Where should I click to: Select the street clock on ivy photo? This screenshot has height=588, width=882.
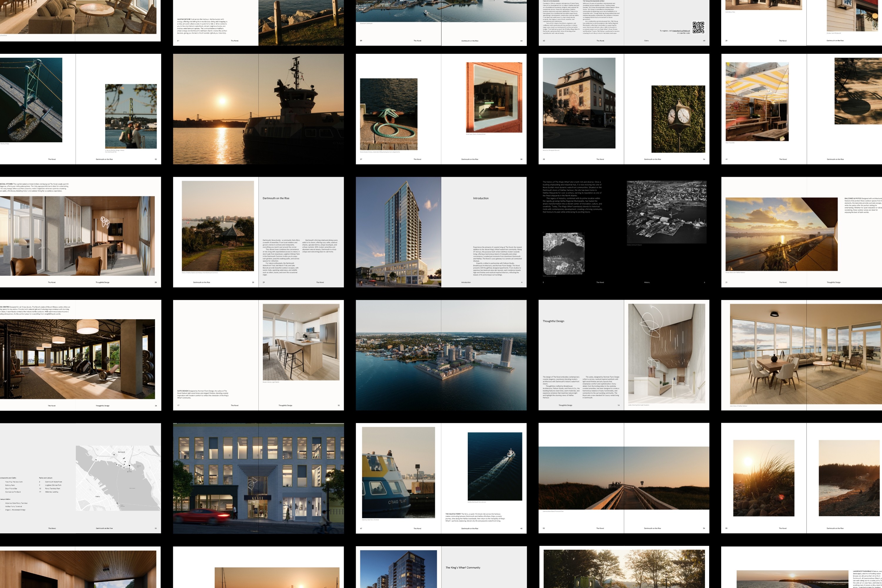(x=678, y=119)
